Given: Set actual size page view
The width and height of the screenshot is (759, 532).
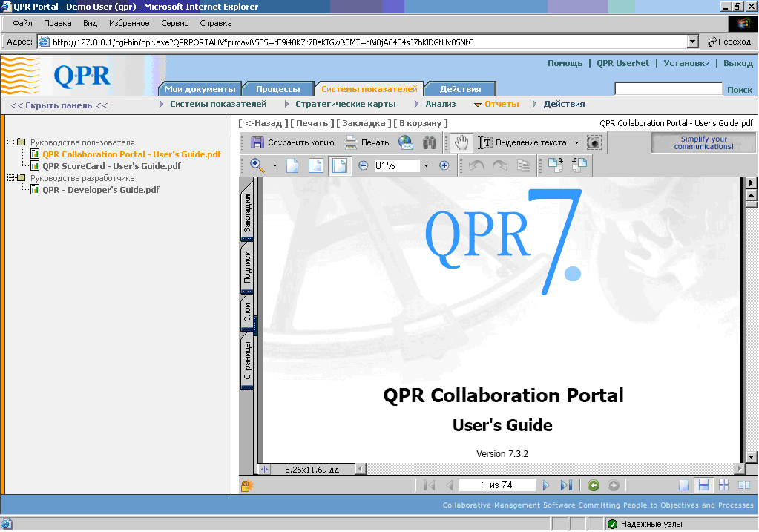Looking at the screenshot, I should [x=292, y=165].
